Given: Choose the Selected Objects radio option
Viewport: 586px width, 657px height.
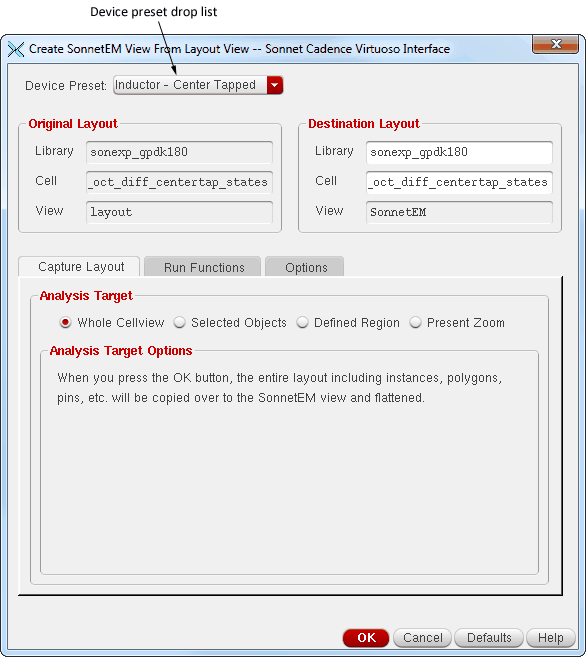Looking at the screenshot, I should [x=180, y=323].
